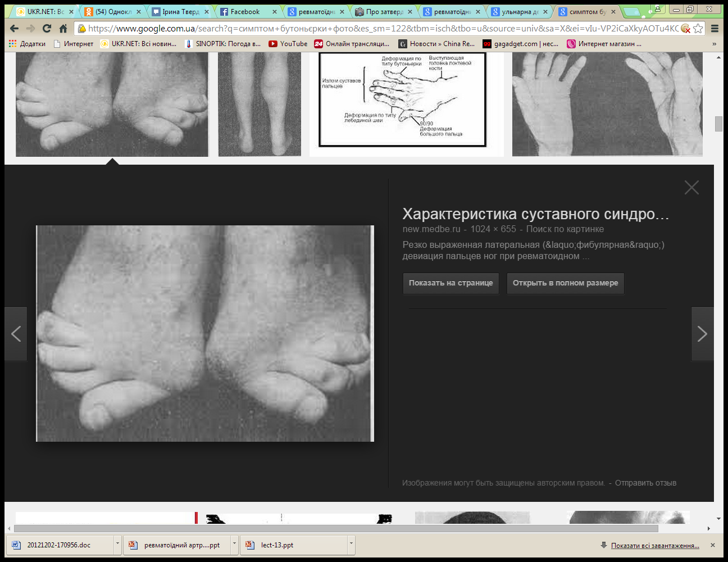Open dropdown arrow beside lect-13.ppt download
728x562 pixels.
(351, 544)
